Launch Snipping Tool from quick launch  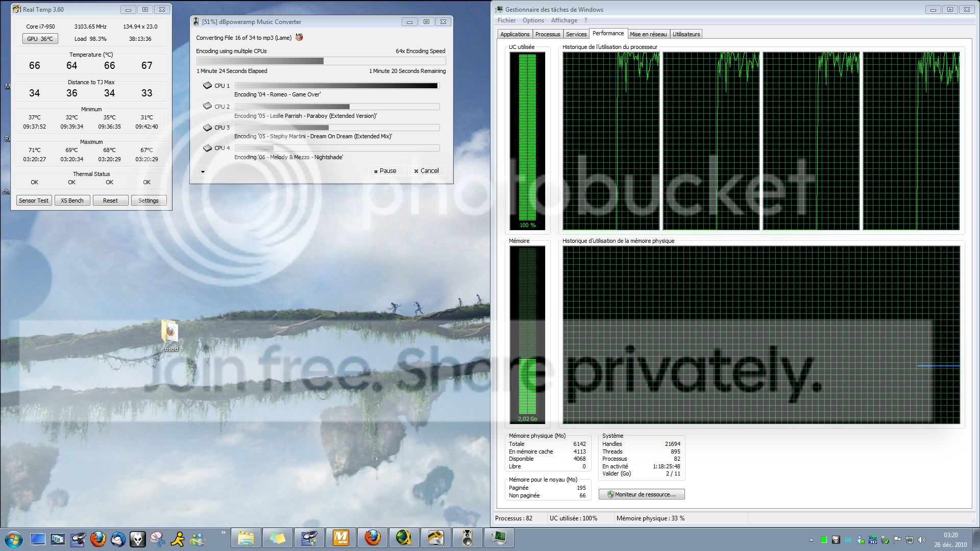(158, 539)
